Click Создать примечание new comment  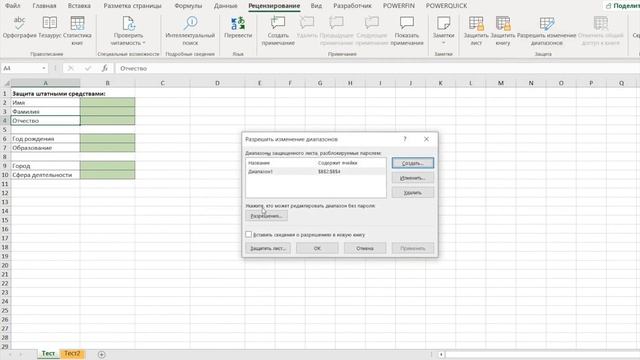pos(278,31)
